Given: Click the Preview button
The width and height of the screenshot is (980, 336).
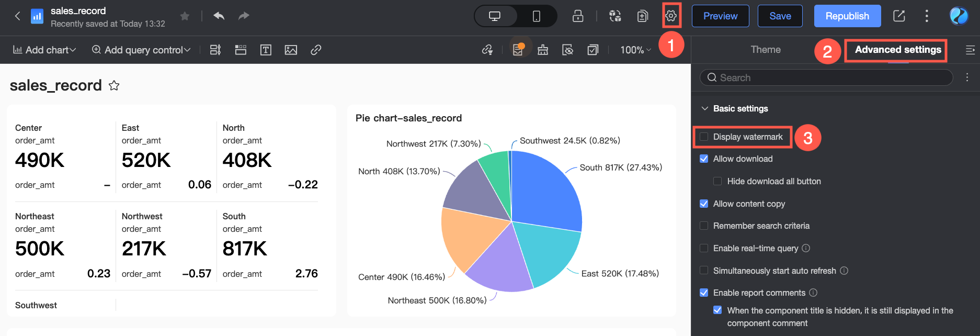Looking at the screenshot, I should [x=720, y=16].
